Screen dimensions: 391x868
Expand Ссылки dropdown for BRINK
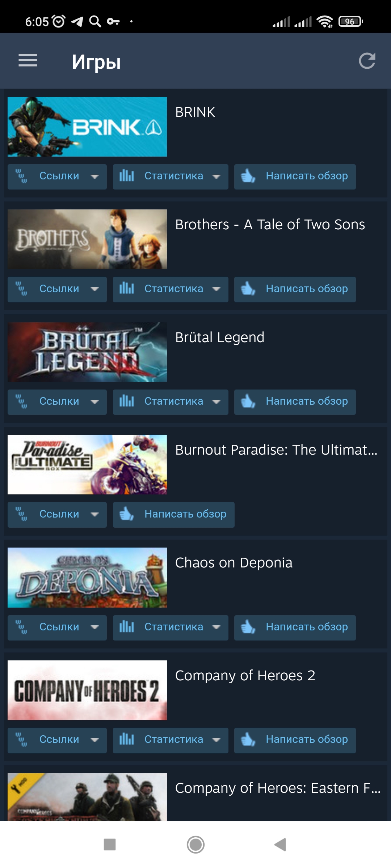tap(57, 176)
